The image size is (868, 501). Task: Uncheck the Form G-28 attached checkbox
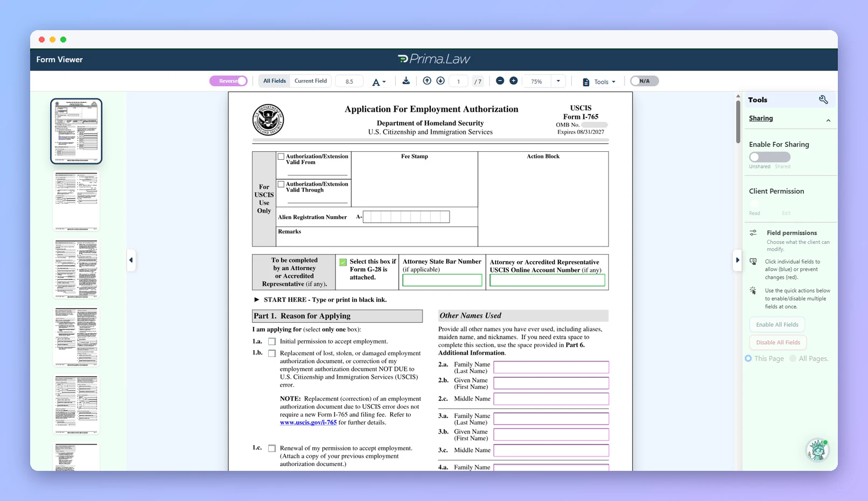[343, 262]
